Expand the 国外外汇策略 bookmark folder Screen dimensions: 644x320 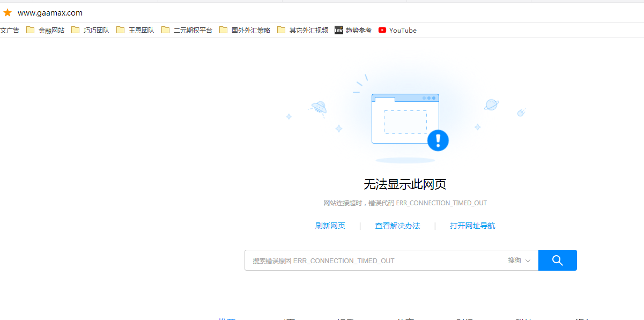245,31
